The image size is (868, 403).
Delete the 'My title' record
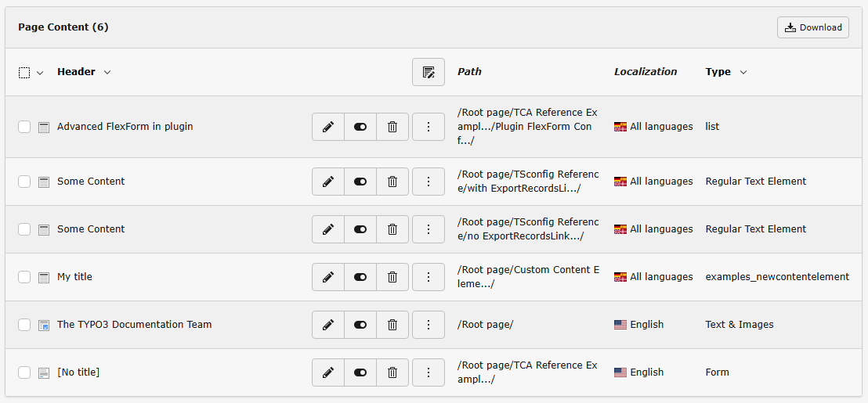(392, 277)
